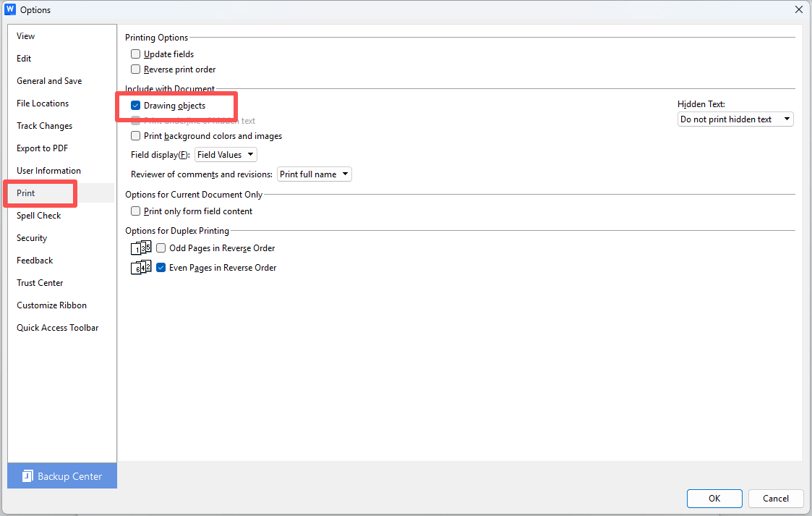Click the Cancel button
The image size is (812, 516).
tap(776, 499)
